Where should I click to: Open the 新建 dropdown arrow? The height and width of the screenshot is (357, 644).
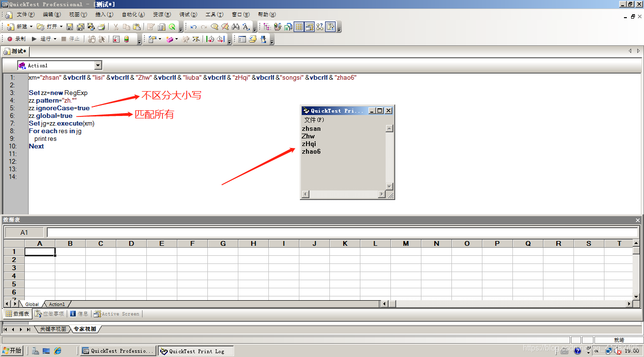click(31, 27)
